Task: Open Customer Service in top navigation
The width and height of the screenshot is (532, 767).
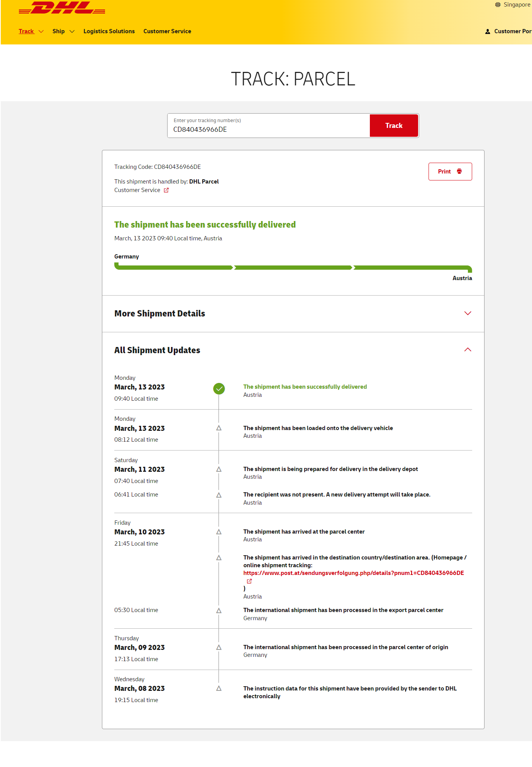Action: coord(167,31)
